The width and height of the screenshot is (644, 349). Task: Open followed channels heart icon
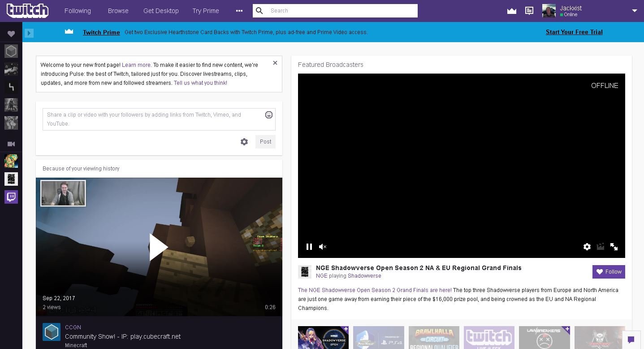tap(11, 34)
